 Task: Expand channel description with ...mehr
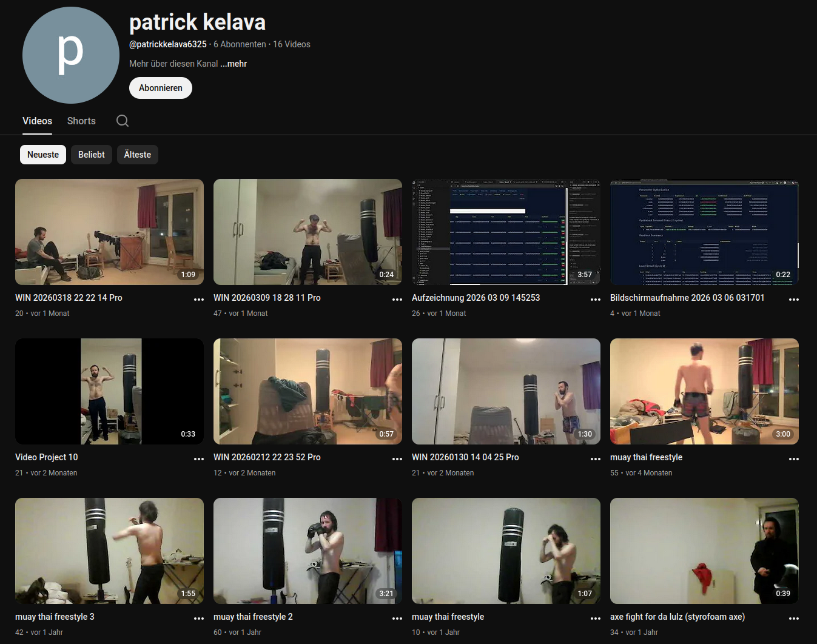tap(234, 64)
